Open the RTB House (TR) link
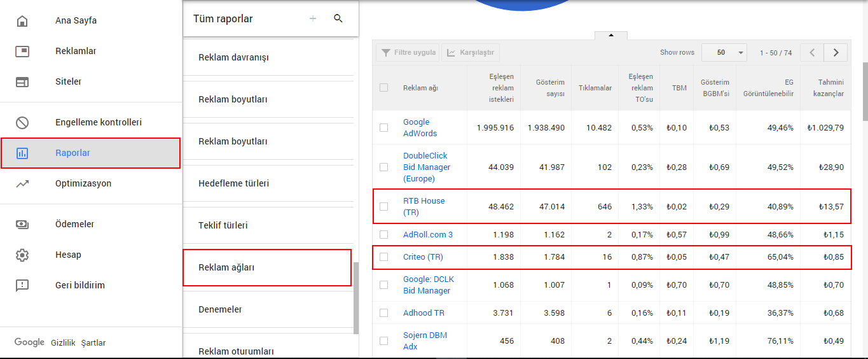868x359 pixels. click(424, 206)
